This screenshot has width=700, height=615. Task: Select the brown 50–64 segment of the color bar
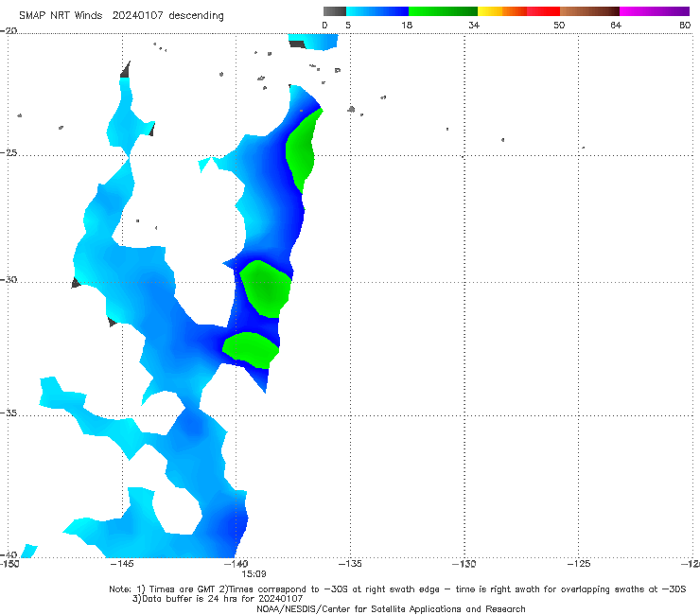coord(589,11)
